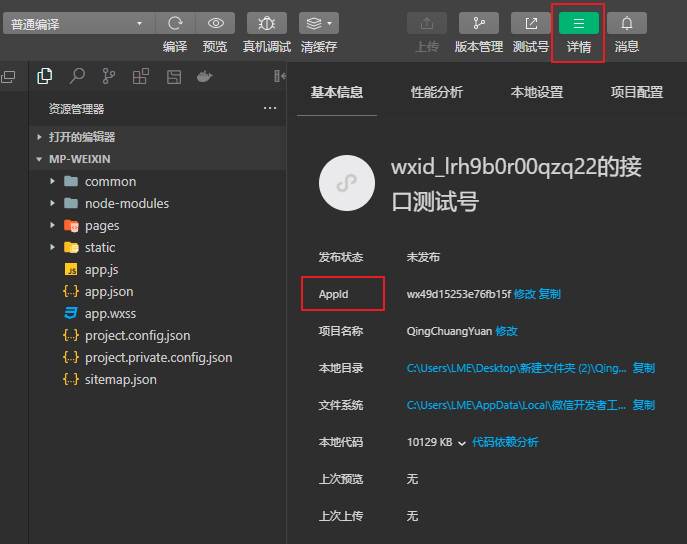
Task: Switch to the 性能分析 tab
Action: (437, 92)
